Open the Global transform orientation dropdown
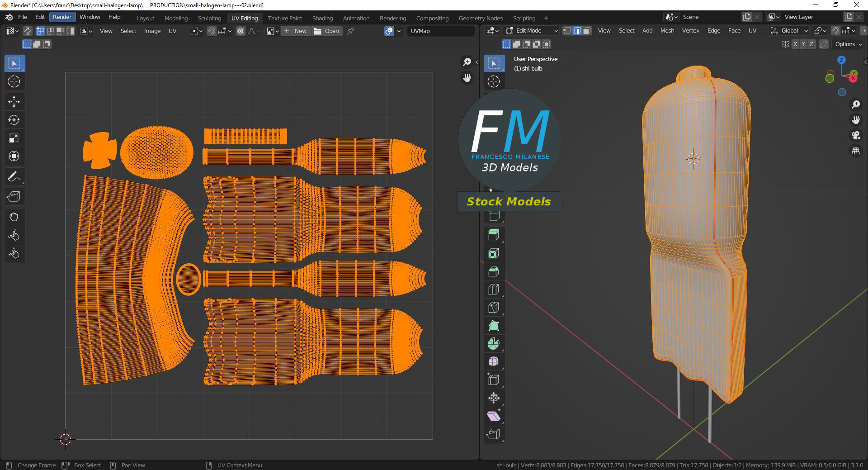Screen dimensions: 868x470 click(x=789, y=31)
